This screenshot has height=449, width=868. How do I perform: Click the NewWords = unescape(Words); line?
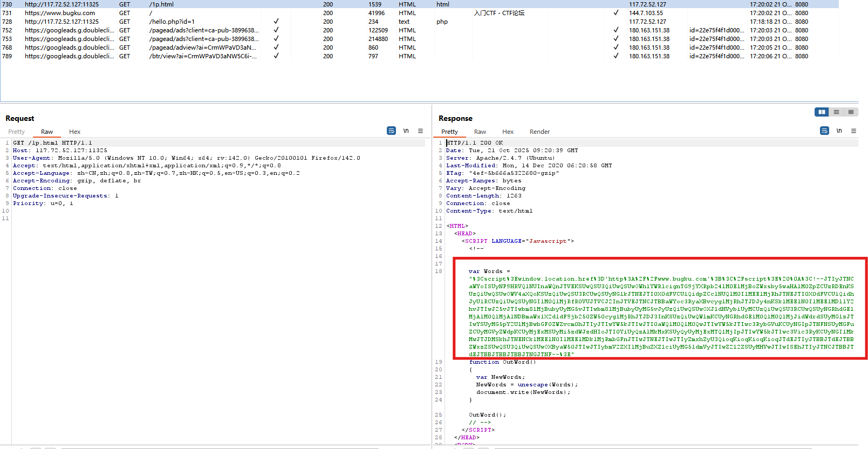[527, 385]
